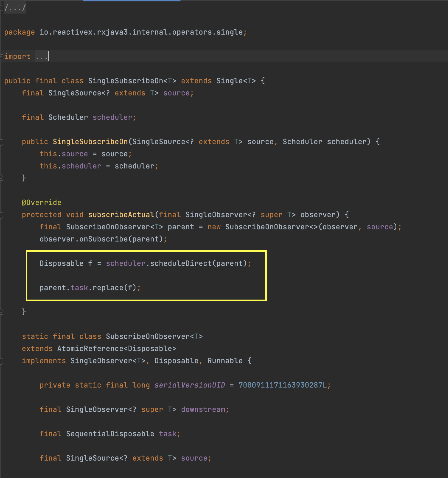
Task: Click the 'package' keyword
Action: tap(20, 32)
